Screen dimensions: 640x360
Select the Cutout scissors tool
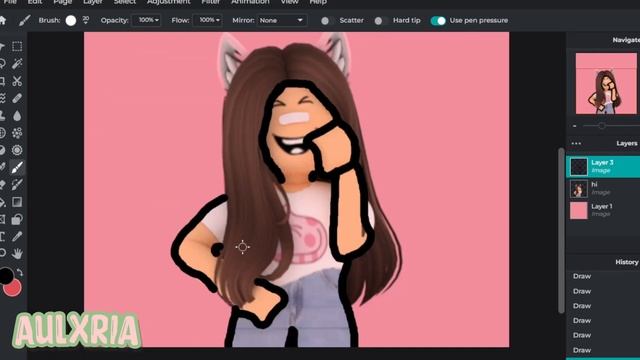[x=17, y=81]
